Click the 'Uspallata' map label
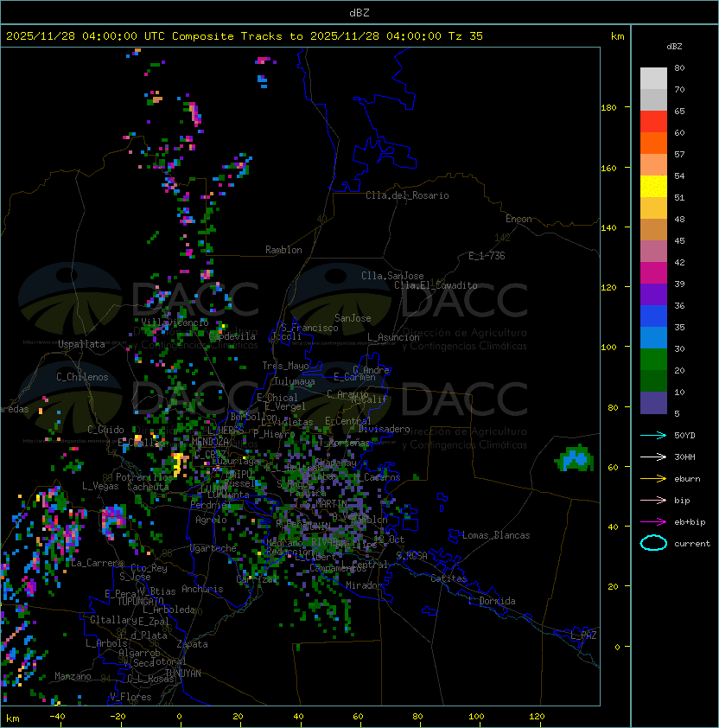 pyautogui.click(x=81, y=344)
